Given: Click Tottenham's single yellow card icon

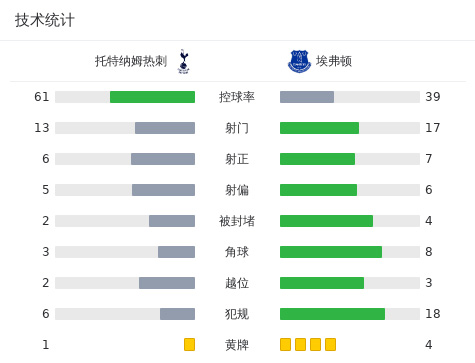Looking at the screenshot, I should [189, 344].
